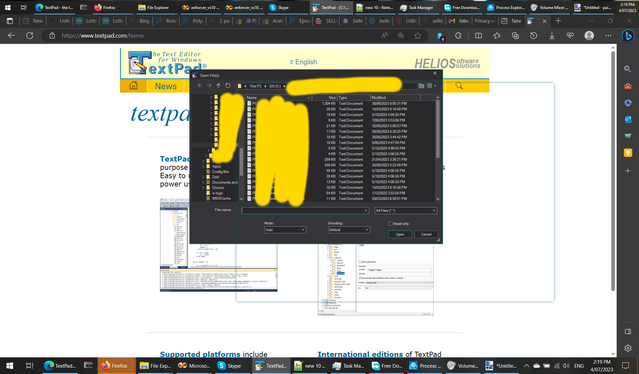639x374 pixels.
Task: Switch to the Bing browser tab
Action: 140,21
